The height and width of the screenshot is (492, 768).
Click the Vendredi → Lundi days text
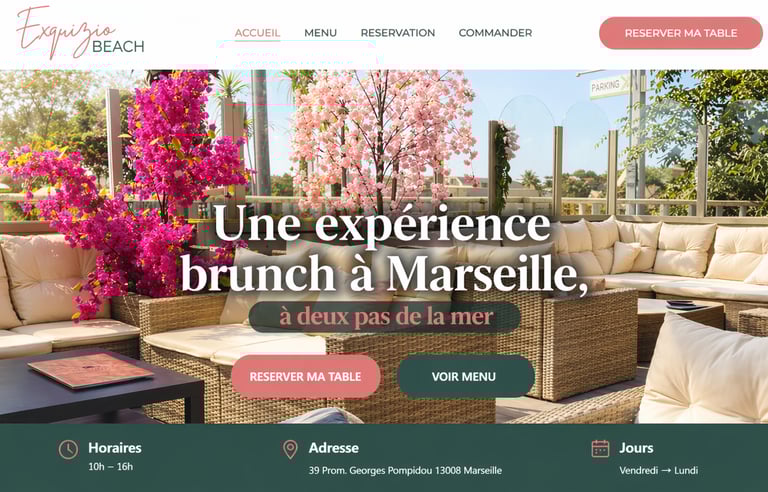(x=658, y=470)
